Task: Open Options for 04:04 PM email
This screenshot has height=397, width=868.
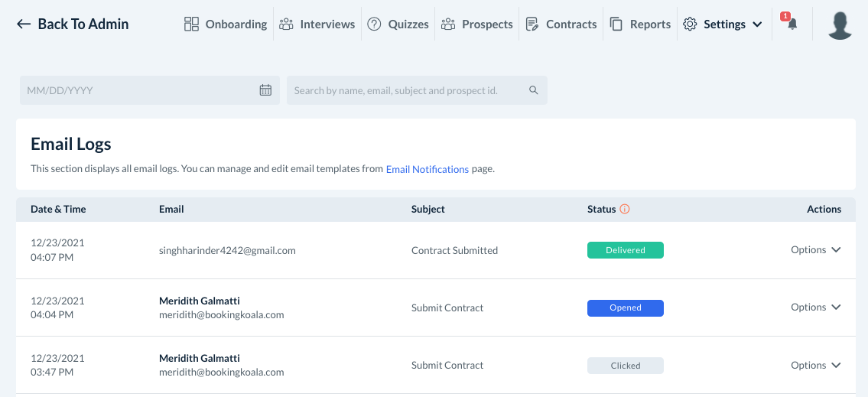Action: (816, 308)
